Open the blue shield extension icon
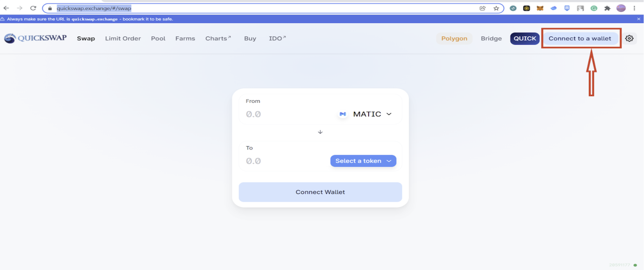This screenshot has height=270, width=644. pyautogui.click(x=567, y=8)
